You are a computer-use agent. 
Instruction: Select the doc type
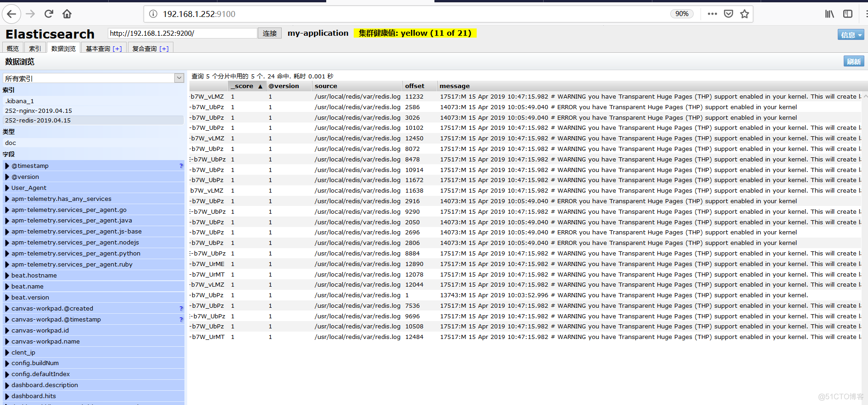pyautogui.click(x=94, y=143)
